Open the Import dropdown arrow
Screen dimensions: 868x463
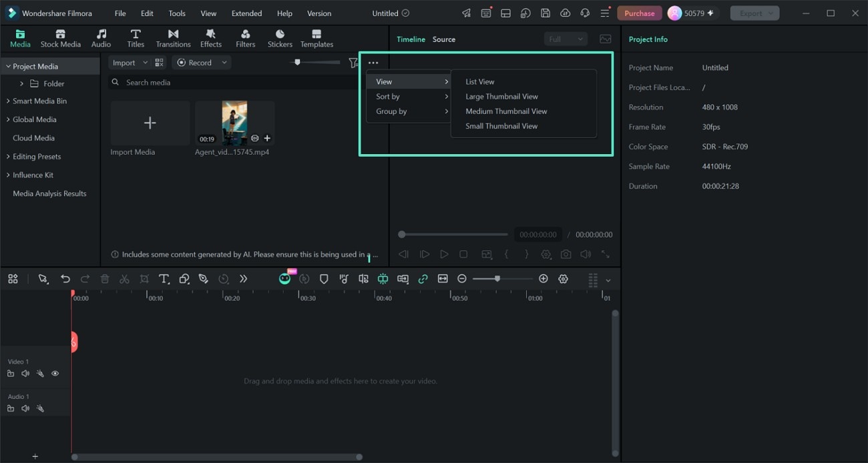(146, 63)
